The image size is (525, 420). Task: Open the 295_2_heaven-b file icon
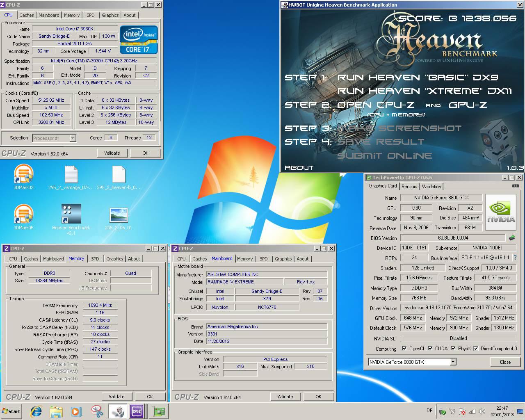click(x=119, y=178)
